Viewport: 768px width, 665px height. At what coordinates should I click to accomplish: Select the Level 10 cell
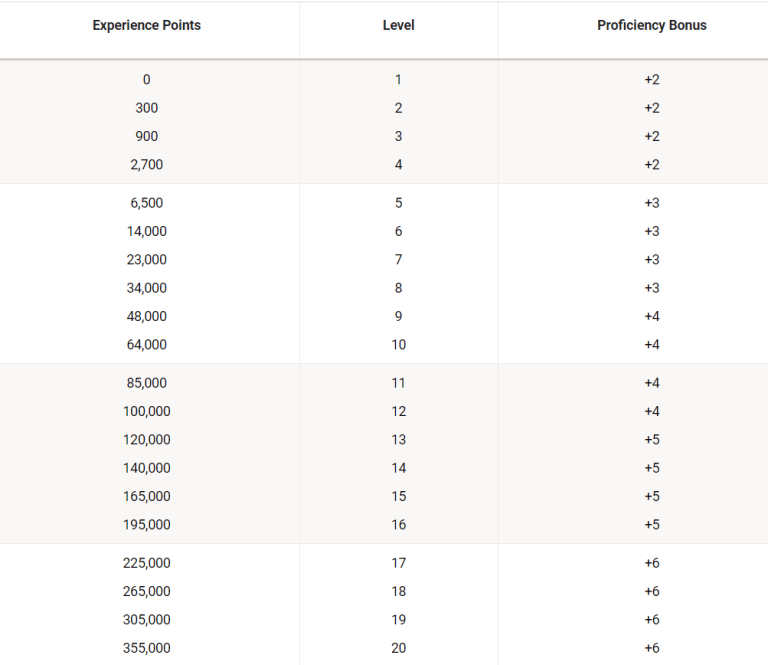[398, 345]
